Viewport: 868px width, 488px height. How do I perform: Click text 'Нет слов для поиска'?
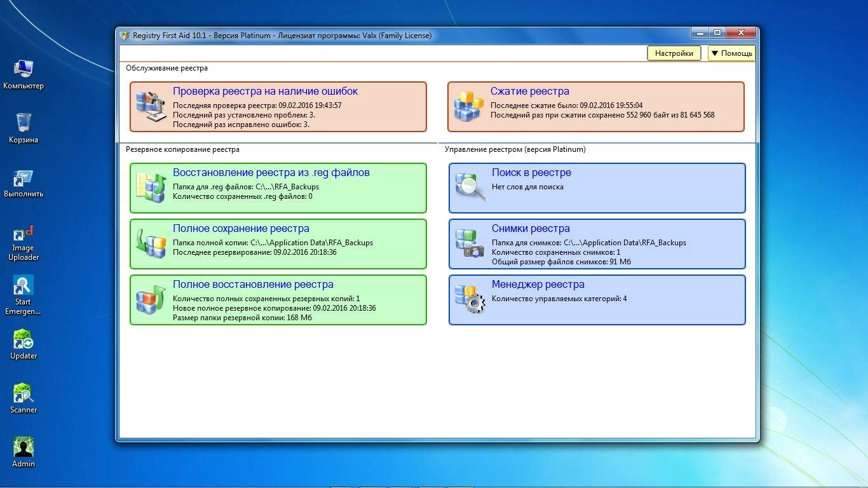tap(527, 187)
